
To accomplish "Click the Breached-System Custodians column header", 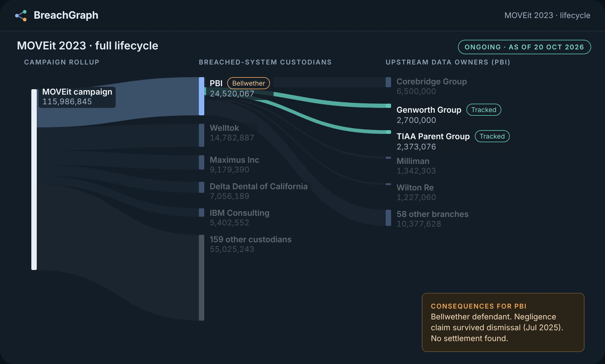I will [x=265, y=62].
